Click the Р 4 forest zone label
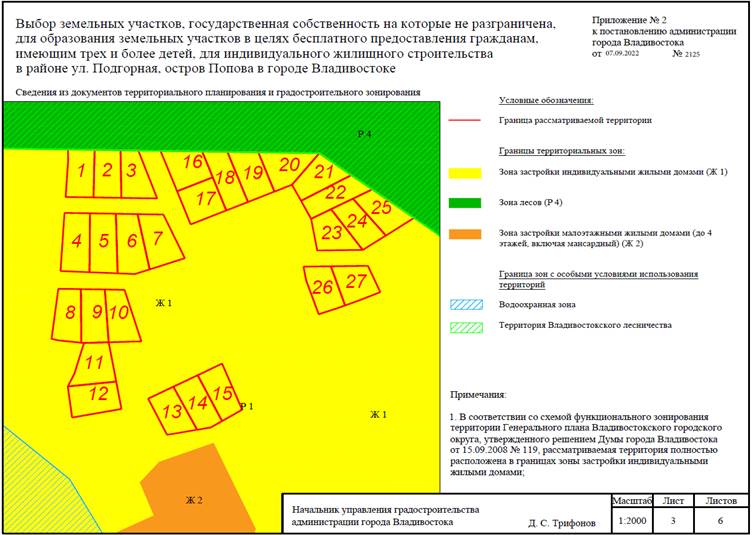The image size is (752, 535). click(364, 134)
